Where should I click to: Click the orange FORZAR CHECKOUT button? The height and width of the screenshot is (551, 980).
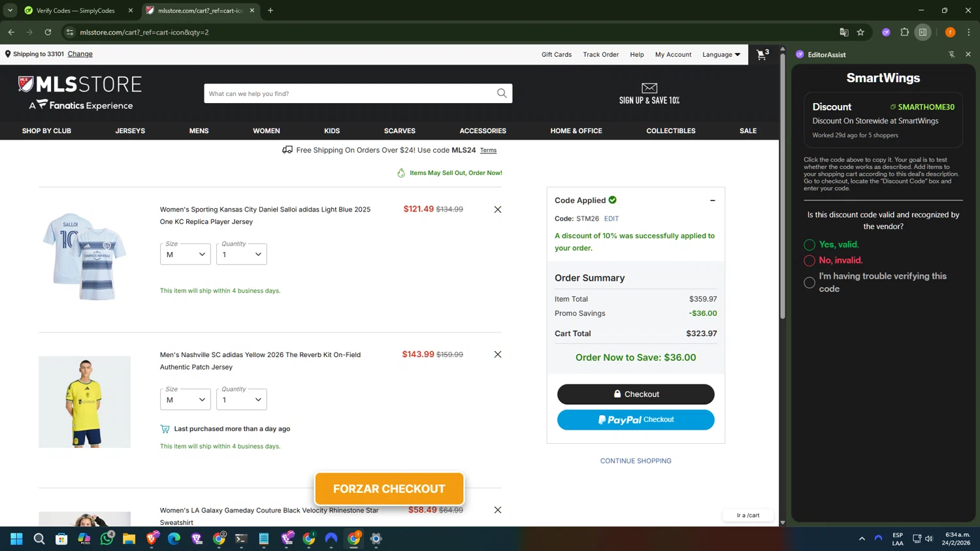click(x=389, y=489)
